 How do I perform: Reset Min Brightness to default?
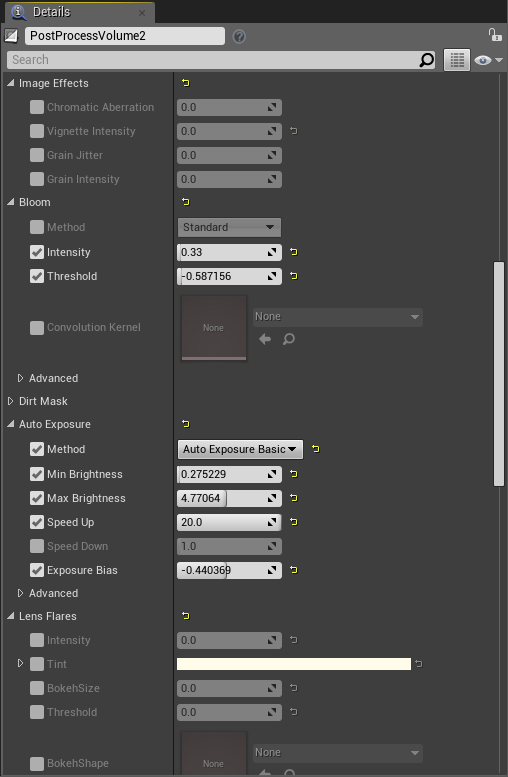pyautogui.click(x=293, y=474)
